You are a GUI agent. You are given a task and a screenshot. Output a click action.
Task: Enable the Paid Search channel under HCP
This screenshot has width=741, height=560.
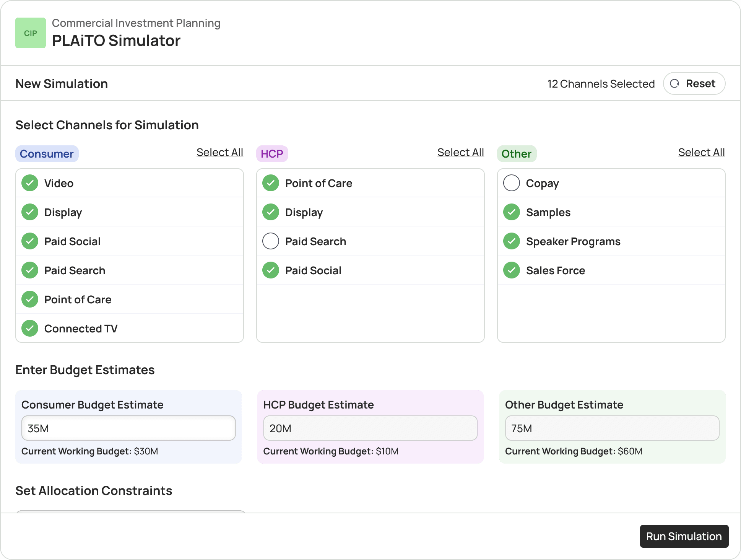click(x=270, y=241)
